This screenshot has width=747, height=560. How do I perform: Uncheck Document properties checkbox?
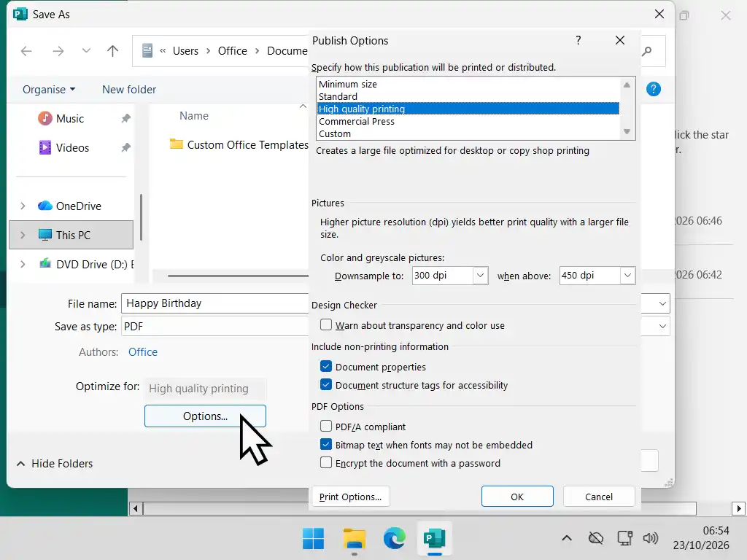326,366
